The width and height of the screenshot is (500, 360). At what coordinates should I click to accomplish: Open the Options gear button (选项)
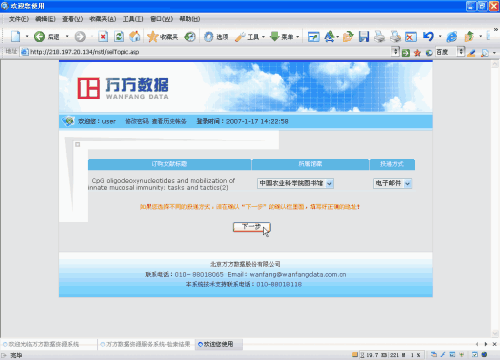[216, 36]
